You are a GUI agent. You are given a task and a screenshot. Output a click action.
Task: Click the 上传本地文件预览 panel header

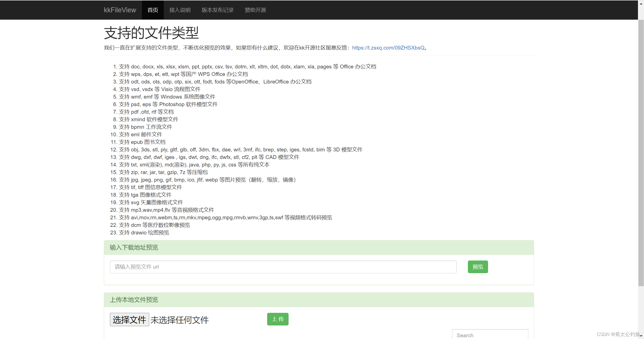pyautogui.click(x=134, y=300)
